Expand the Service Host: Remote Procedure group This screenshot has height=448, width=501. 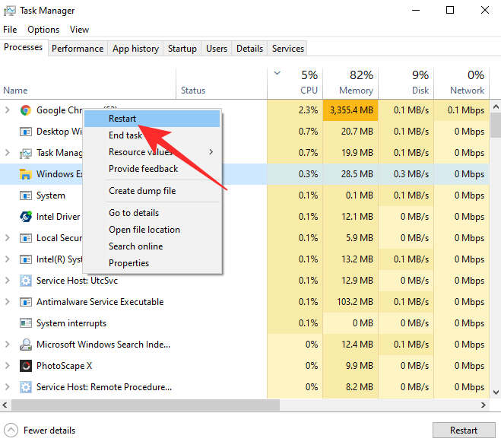click(8, 387)
